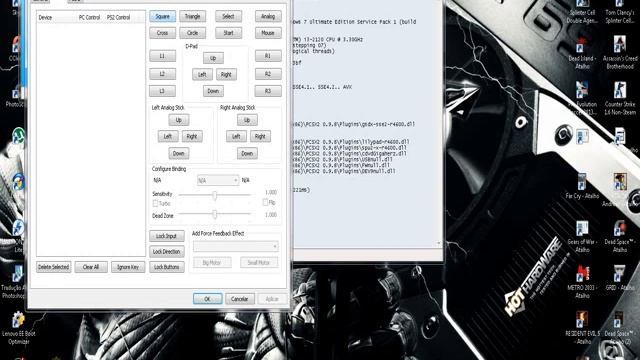640x360 pixels.
Task: Bind Left Analog Stick Up
Action: click(179, 120)
